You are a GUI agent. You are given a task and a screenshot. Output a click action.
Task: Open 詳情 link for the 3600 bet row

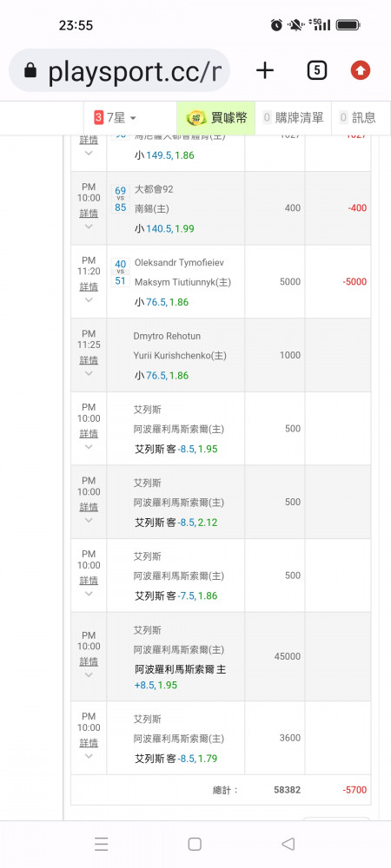point(89,742)
